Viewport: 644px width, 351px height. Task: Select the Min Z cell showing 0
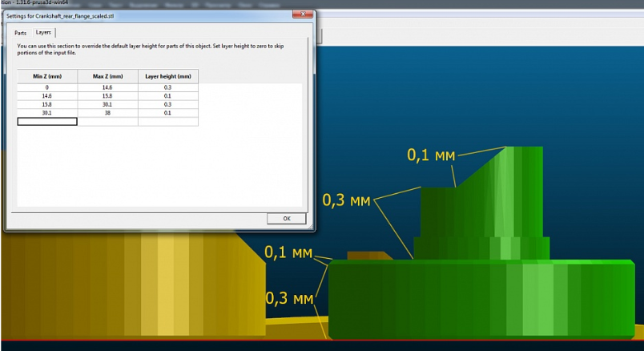tap(47, 87)
